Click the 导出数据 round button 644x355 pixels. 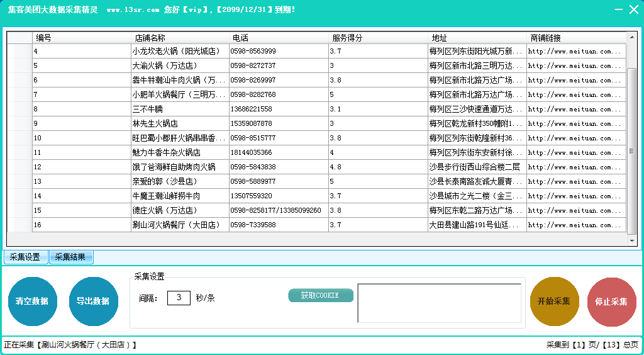pos(93,301)
